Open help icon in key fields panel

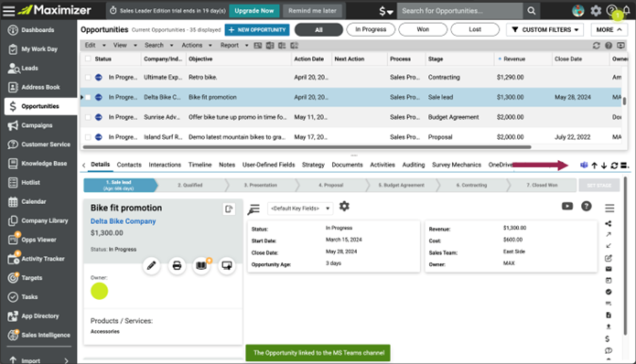tap(586, 207)
